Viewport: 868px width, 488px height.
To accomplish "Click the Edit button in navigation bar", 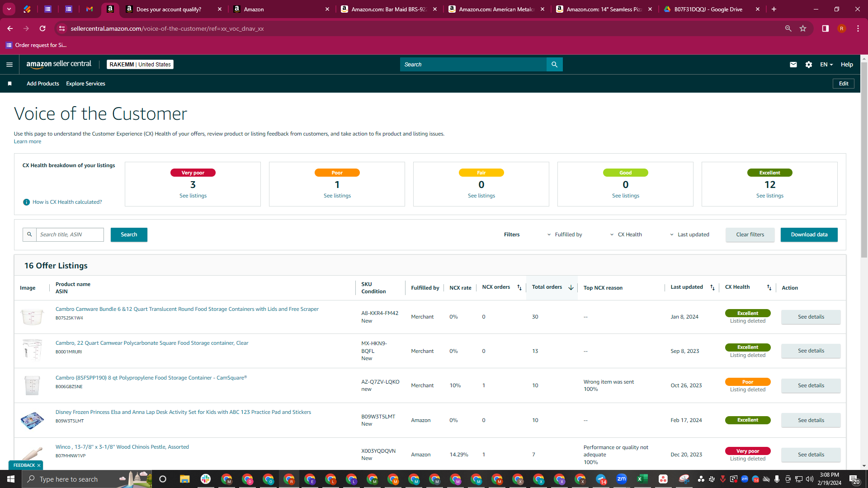I will tap(844, 84).
